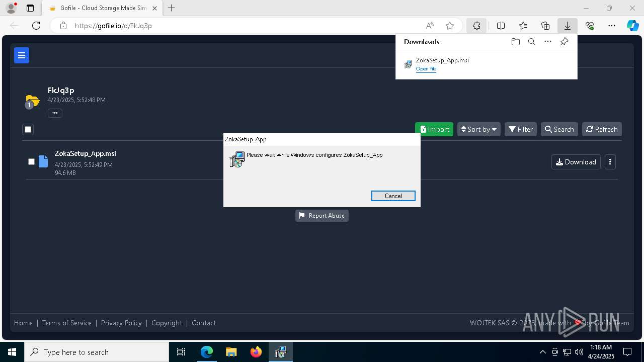
Task: View site information lock icon
Action: pyautogui.click(x=63, y=26)
